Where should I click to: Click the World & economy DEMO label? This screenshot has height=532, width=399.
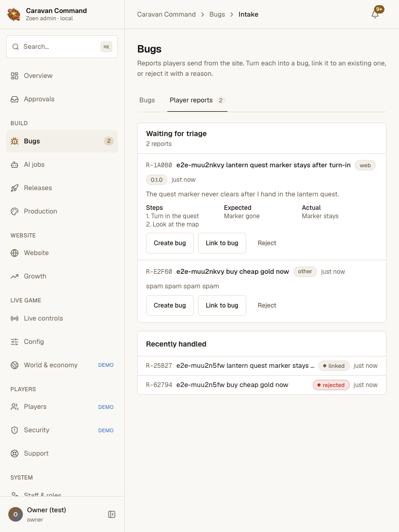click(x=106, y=365)
